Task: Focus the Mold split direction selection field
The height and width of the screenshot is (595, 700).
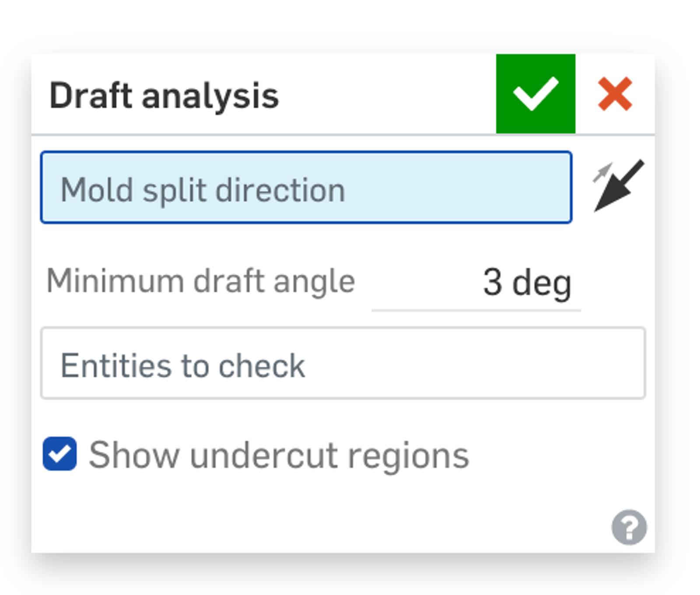Action: (x=306, y=187)
